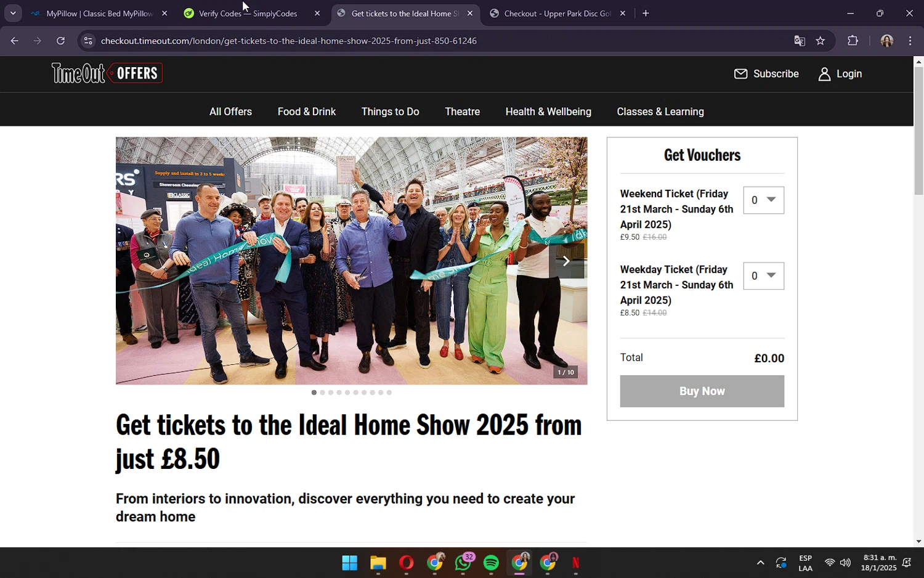924x578 pixels.
Task: Open Opera browser from taskbar
Action: (406, 563)
